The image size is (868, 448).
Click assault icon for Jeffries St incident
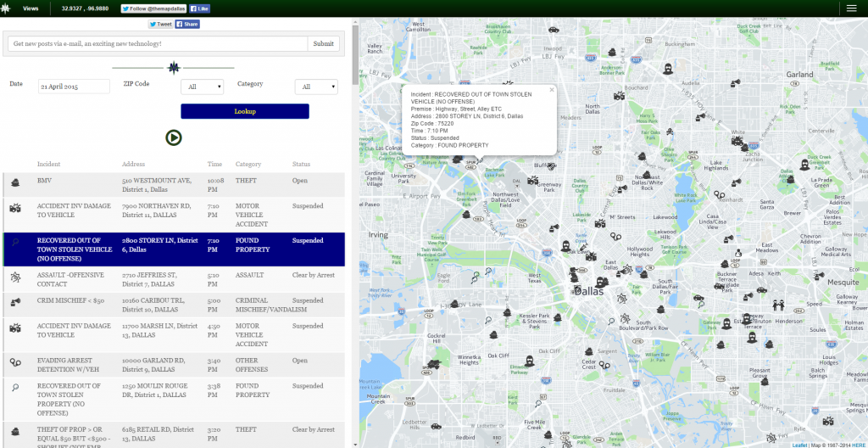point(15,277)
